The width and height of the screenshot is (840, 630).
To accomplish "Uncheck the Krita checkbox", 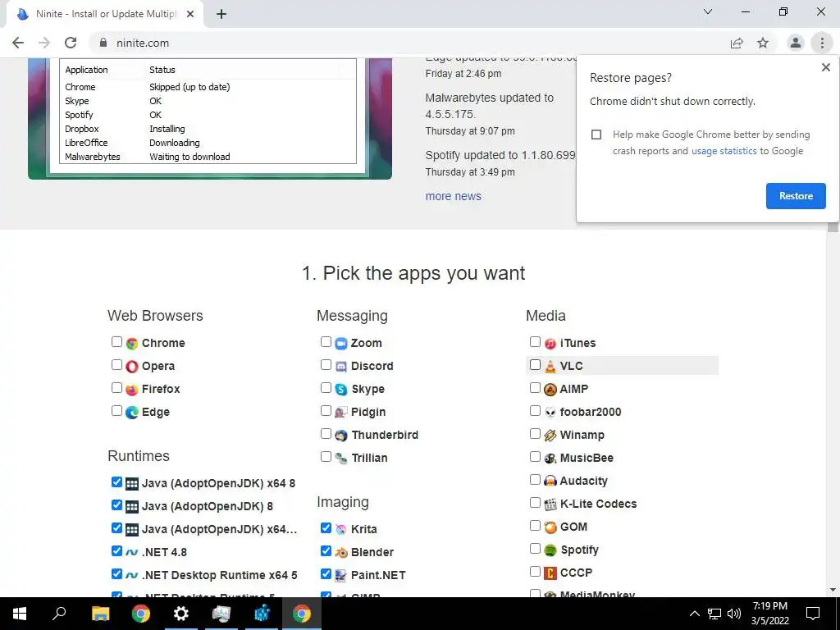I will 326,527.
